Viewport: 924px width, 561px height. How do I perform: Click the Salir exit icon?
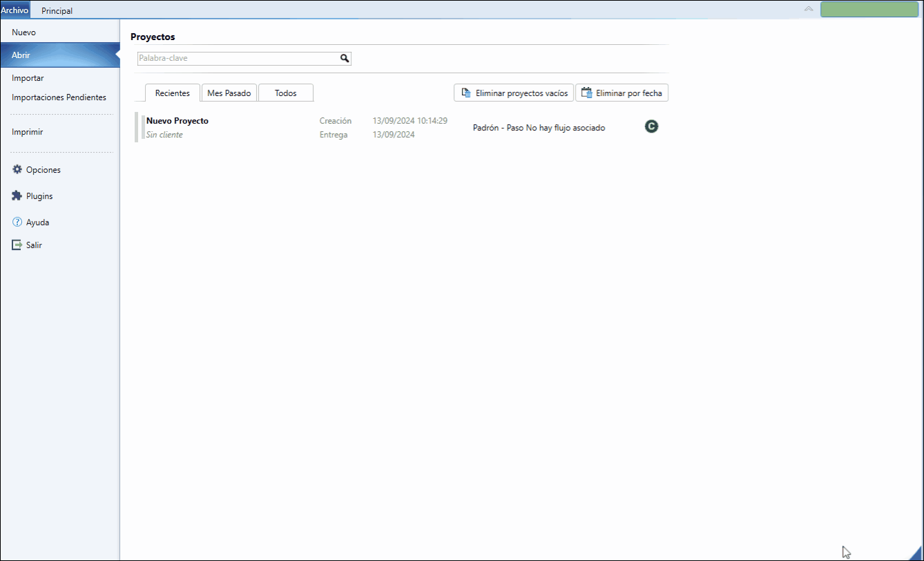pos(17,245)
